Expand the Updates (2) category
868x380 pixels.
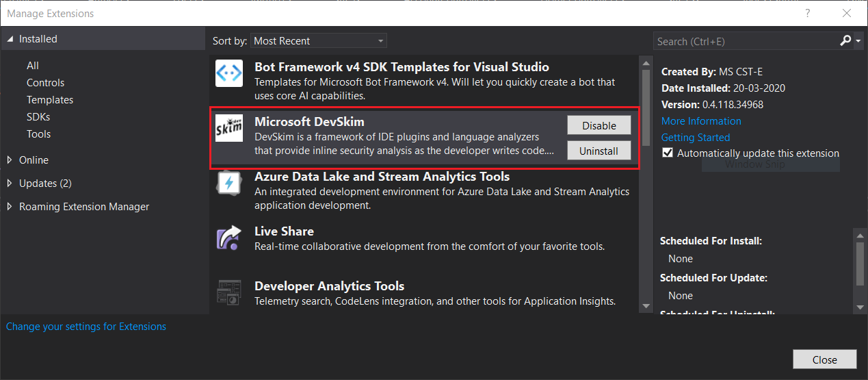(x=10, y=183)
